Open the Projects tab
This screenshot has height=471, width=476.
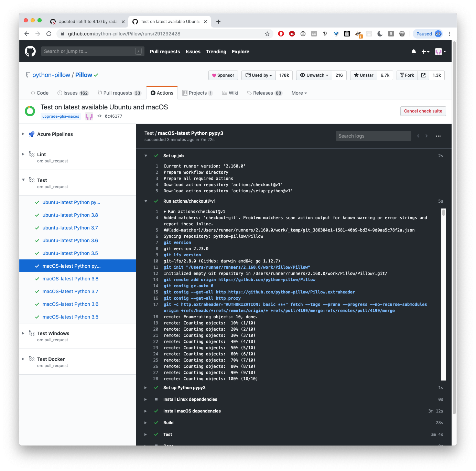(x=197, y=93)
